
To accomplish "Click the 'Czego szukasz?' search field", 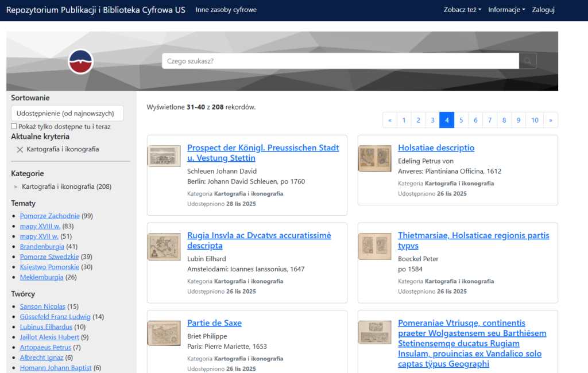I will coord(340,61).
